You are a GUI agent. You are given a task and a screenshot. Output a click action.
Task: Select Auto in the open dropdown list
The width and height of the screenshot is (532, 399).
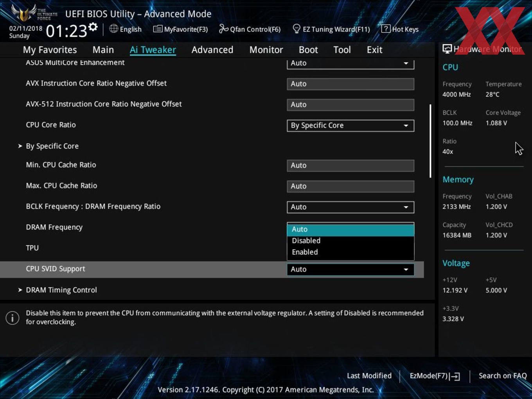[350, 229]
